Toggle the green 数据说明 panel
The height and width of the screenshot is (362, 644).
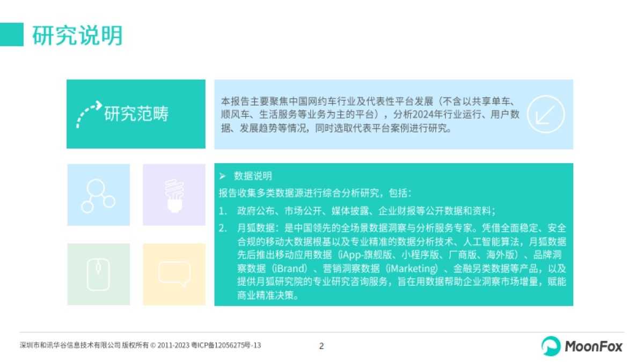pos(394,236)
